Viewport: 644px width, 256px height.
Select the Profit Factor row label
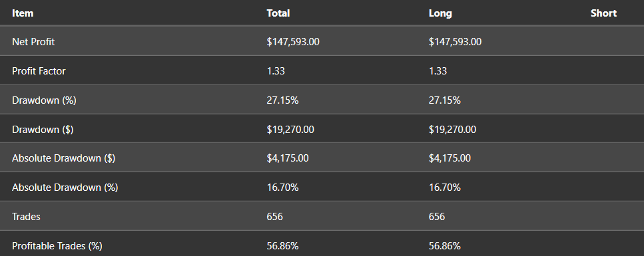click(39, 71)
